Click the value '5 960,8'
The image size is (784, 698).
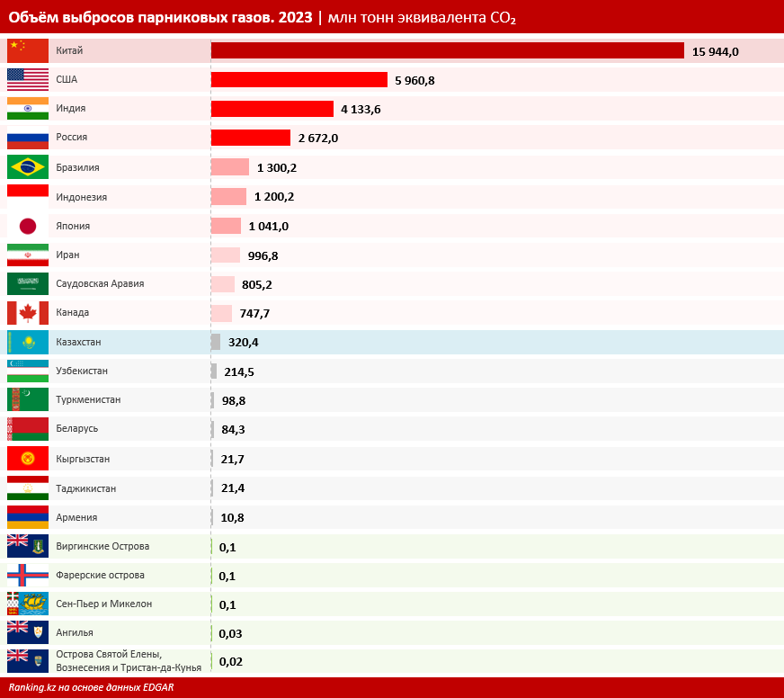click(x=414, y=81)
